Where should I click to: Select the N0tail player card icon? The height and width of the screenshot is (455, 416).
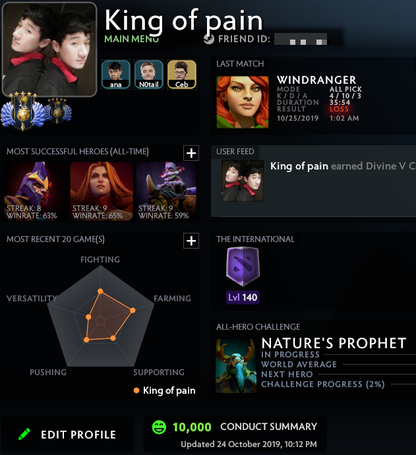pyautogui.click(x=149, y=75)
